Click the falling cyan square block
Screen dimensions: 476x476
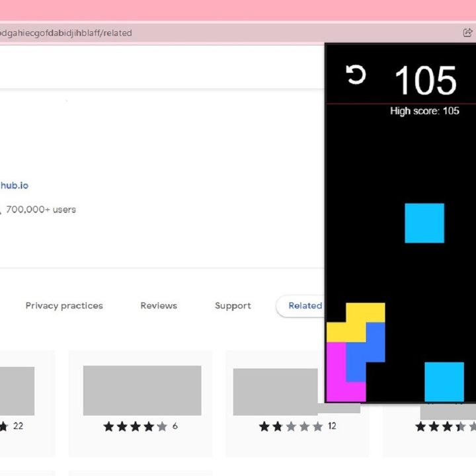pyautogui.click(x=424, y=223)
